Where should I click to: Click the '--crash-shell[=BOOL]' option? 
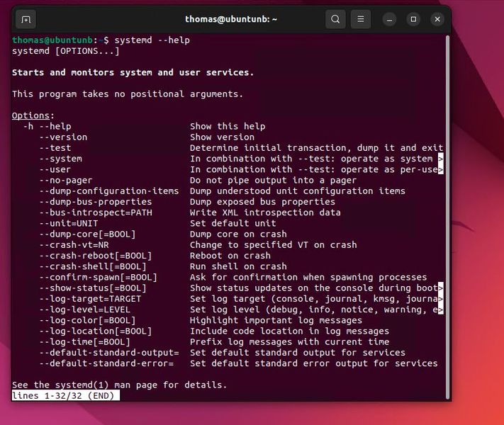click(93, 266)
